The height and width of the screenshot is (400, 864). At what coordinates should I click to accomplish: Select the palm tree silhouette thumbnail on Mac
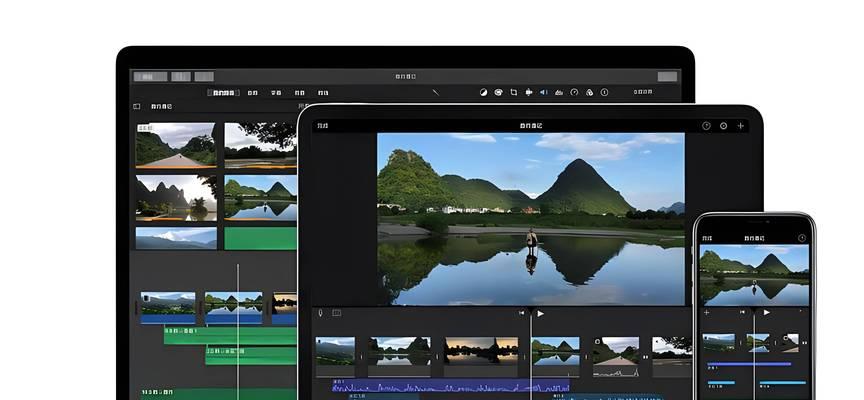coord(176,197)
